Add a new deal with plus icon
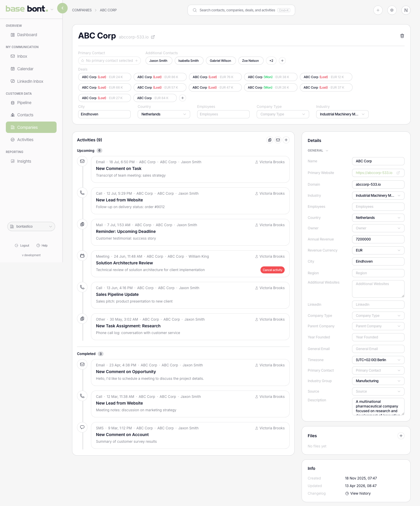The height and width of the screenshot is (506, 420). [x=183, y=98]
